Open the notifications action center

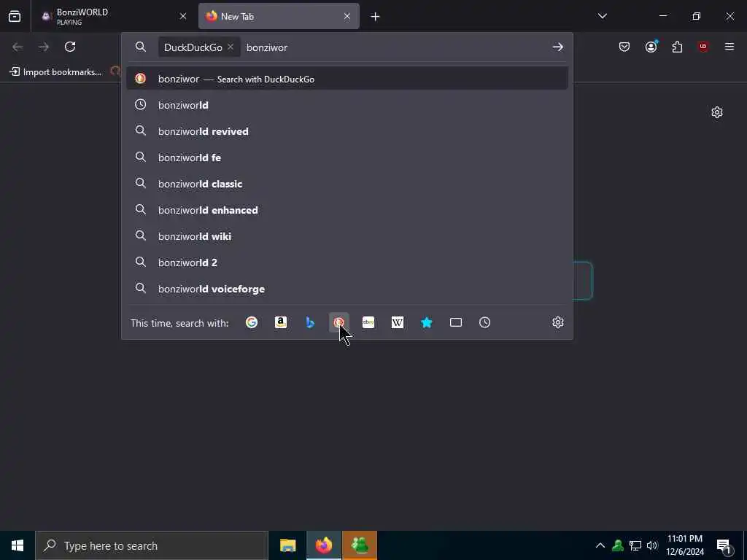724,546
